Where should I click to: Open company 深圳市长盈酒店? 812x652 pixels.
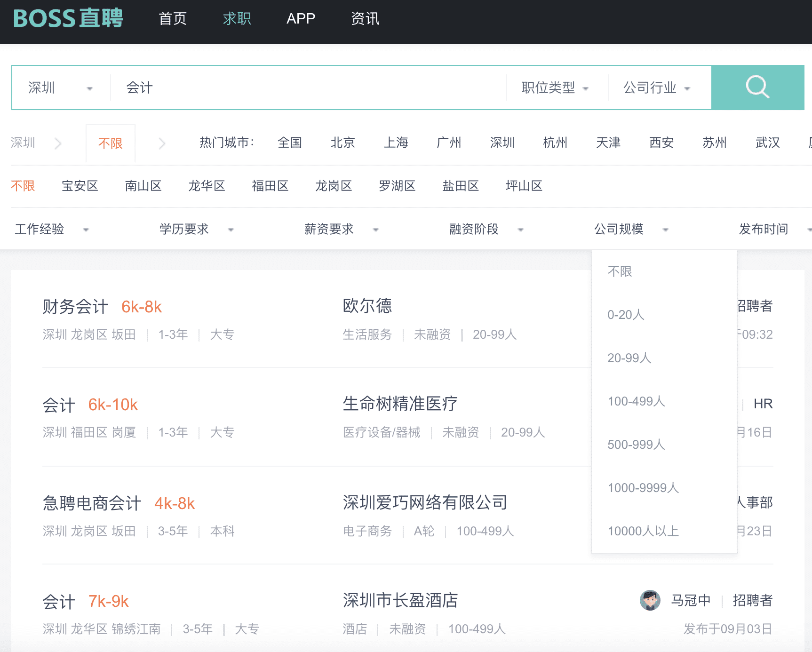[400, 600]
